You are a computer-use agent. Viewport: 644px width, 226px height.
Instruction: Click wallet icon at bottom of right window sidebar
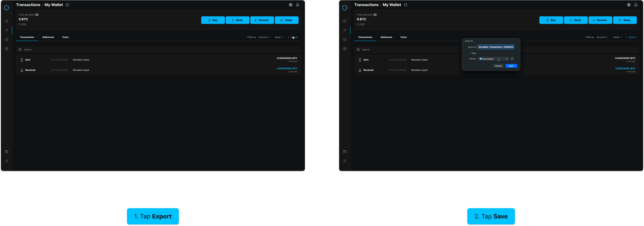[345, 152]
